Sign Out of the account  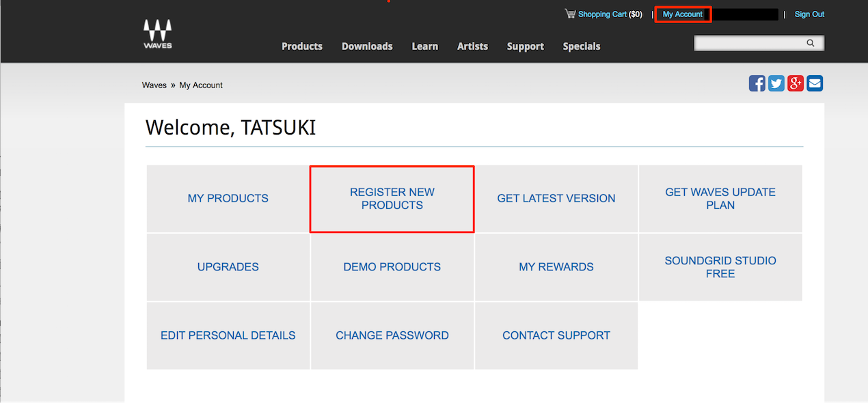pyautogui.click(x=809, y=14)
